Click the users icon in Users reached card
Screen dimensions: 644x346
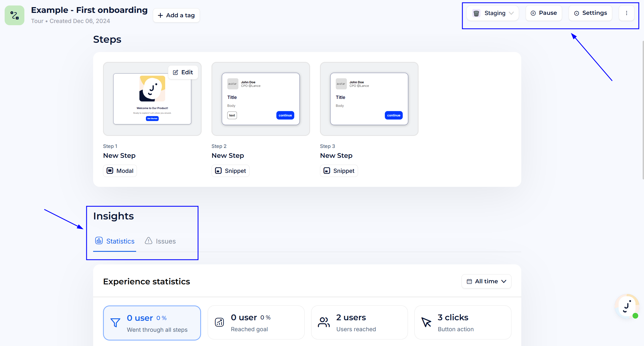324,322
